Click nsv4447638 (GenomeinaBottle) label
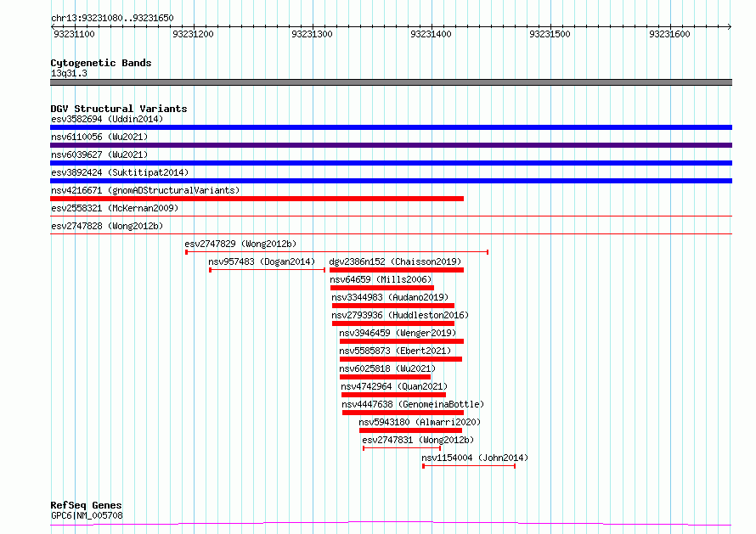756x534 pixels. pos(413,404)
